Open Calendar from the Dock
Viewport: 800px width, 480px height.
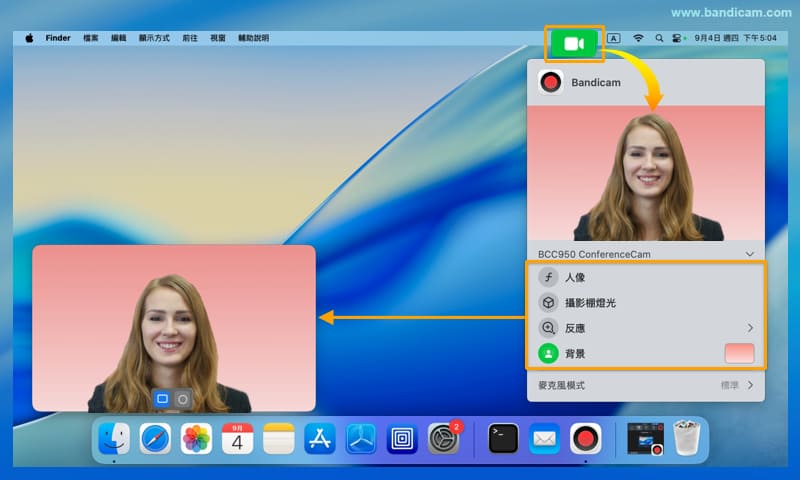pos(237,438)
